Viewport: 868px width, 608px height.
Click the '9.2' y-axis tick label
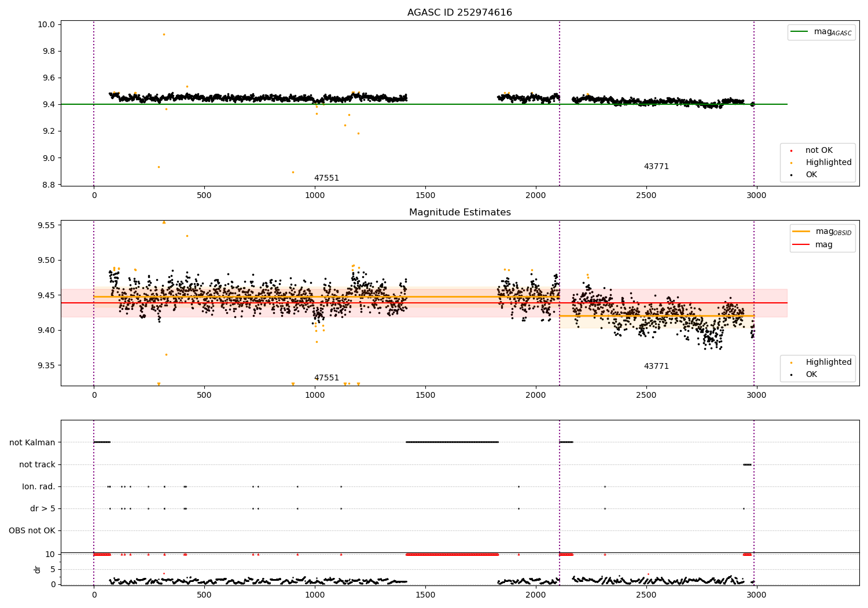click(x=49, y=131)
